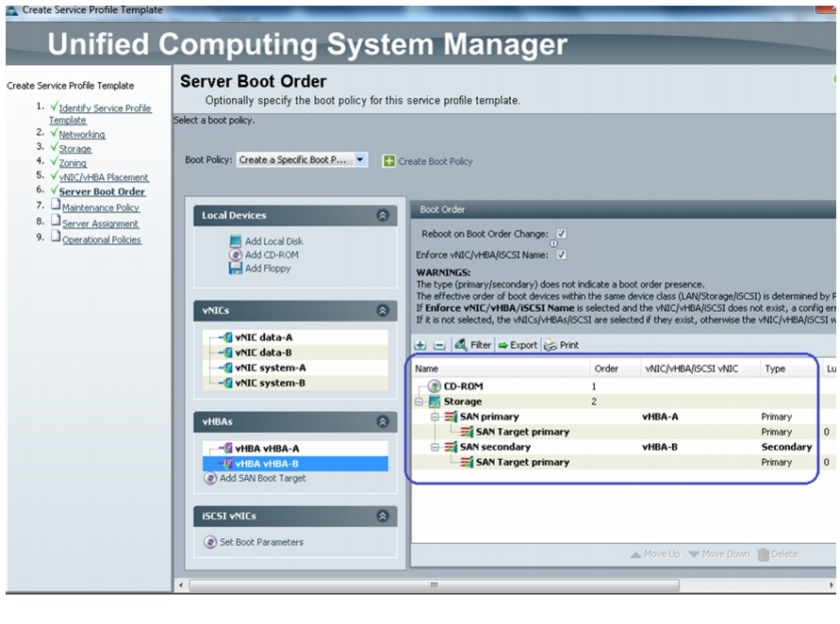This screenshot has width=840, height=624.
Task: Click the horizontal scrollbar left arrow
Action: click(181, 585)
